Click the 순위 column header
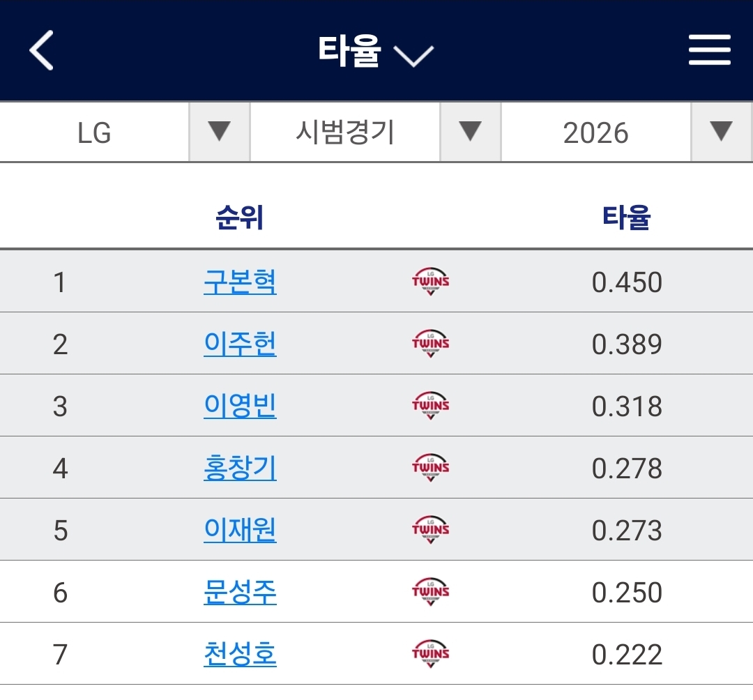The image size is (753, 700). tap(240, 218)
